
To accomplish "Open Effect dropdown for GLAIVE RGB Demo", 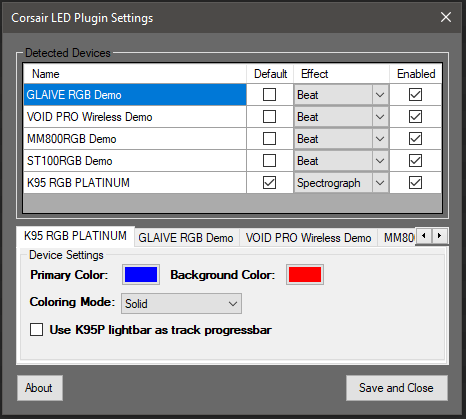I will (341, 95).
